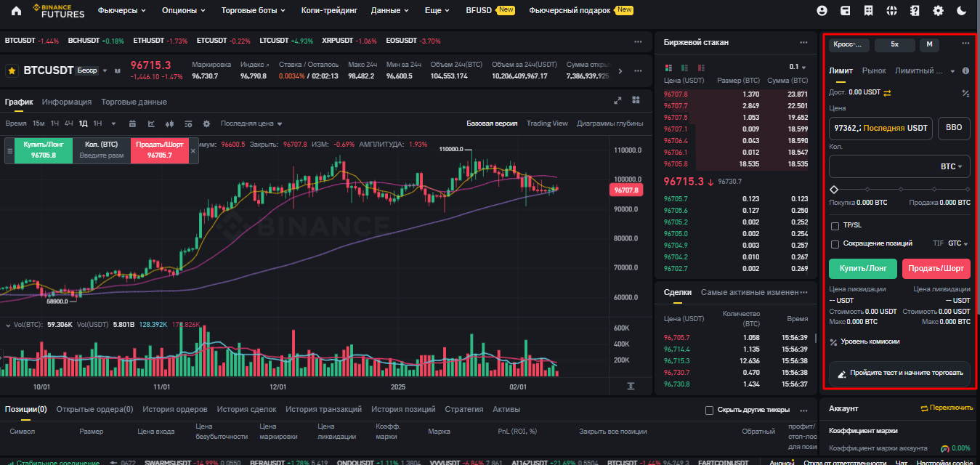Check Скрыть другие тикеры
This screenshot has width=980, height=465.
(x=709, y=411)
